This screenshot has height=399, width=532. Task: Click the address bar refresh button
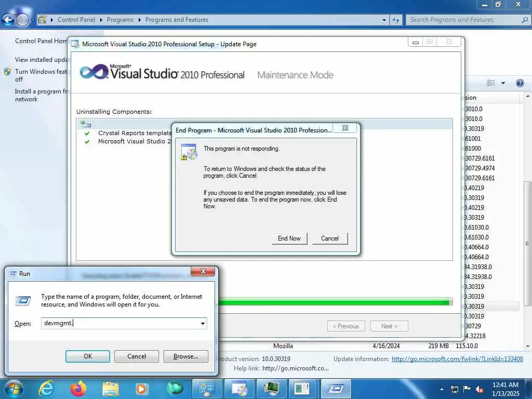coord(395,20)
